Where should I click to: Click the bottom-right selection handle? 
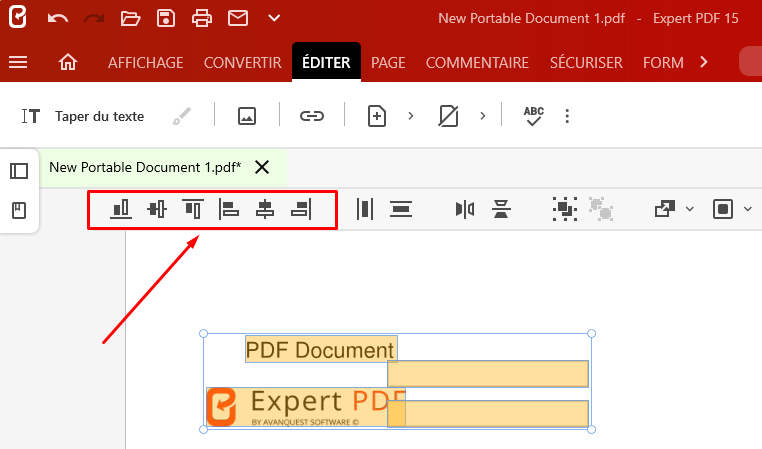tap(591, 430)
